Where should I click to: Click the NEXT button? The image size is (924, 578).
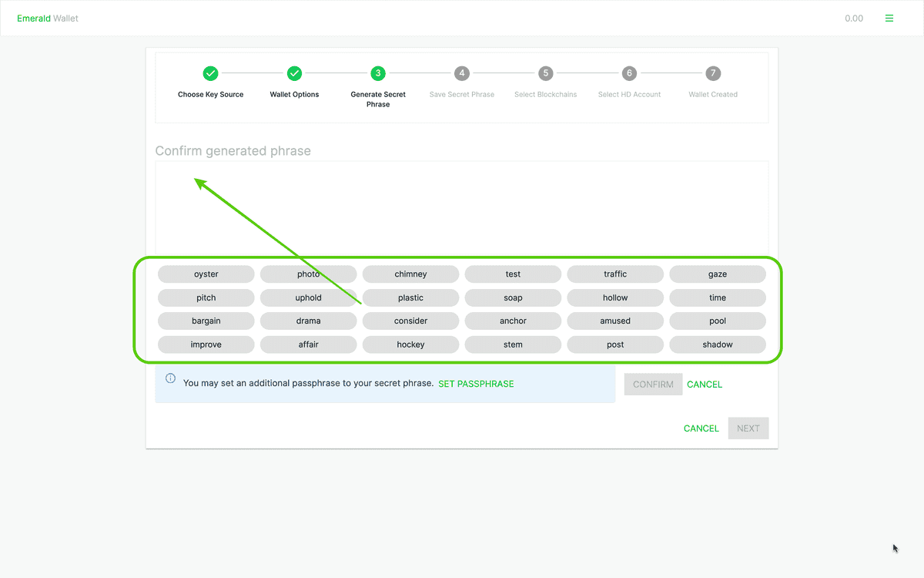point(748,428)
